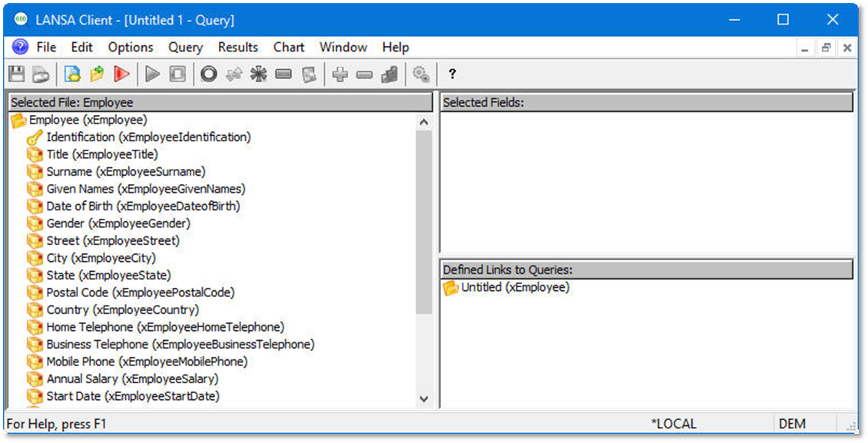This screenshot has width=868, height=443.
Task: Click the Selected Fields: panel header
Action: point(647,103)
